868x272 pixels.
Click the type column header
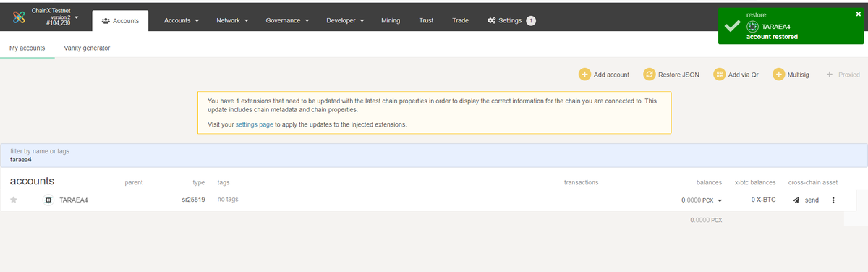(x=199, y=182)
